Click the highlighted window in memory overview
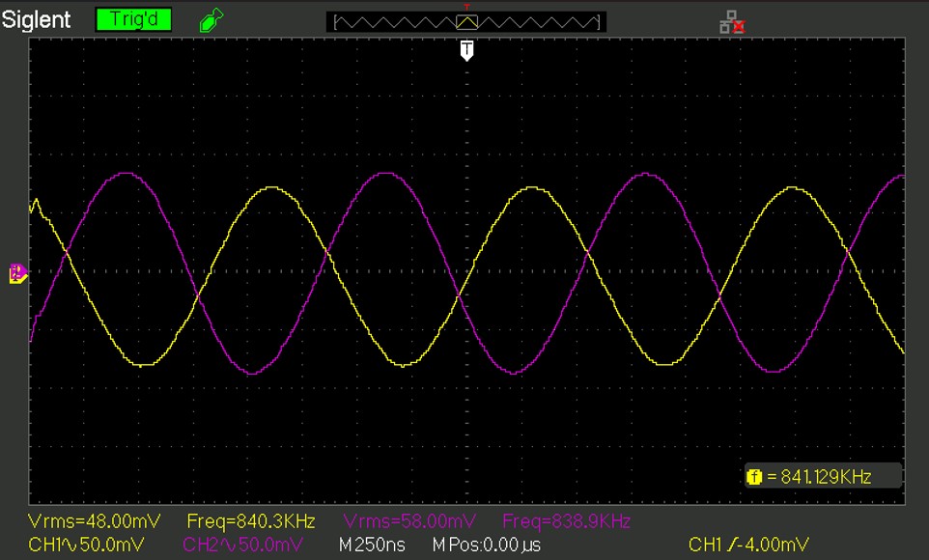 [x=466, y=22]
